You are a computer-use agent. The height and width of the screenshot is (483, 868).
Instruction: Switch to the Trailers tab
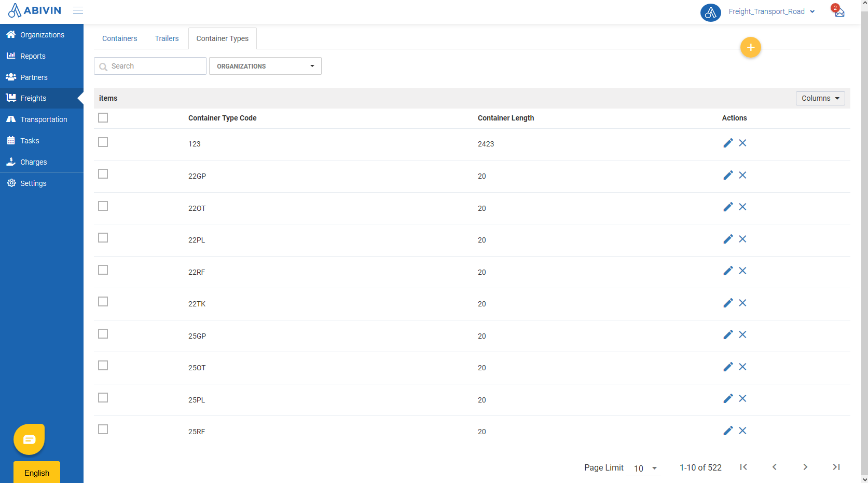pos(167,38)
